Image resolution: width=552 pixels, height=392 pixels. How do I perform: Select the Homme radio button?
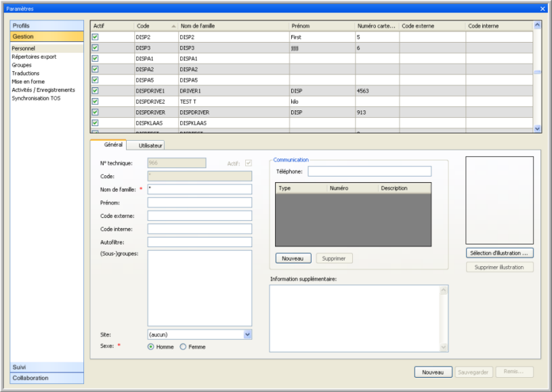pyautogui.click(x=151, y=347)
